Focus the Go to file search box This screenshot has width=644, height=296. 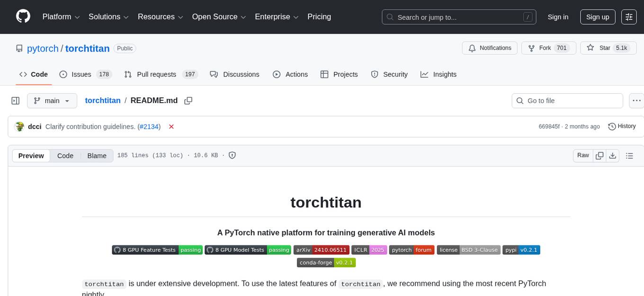pyautogui.click(x=567, y=100)
